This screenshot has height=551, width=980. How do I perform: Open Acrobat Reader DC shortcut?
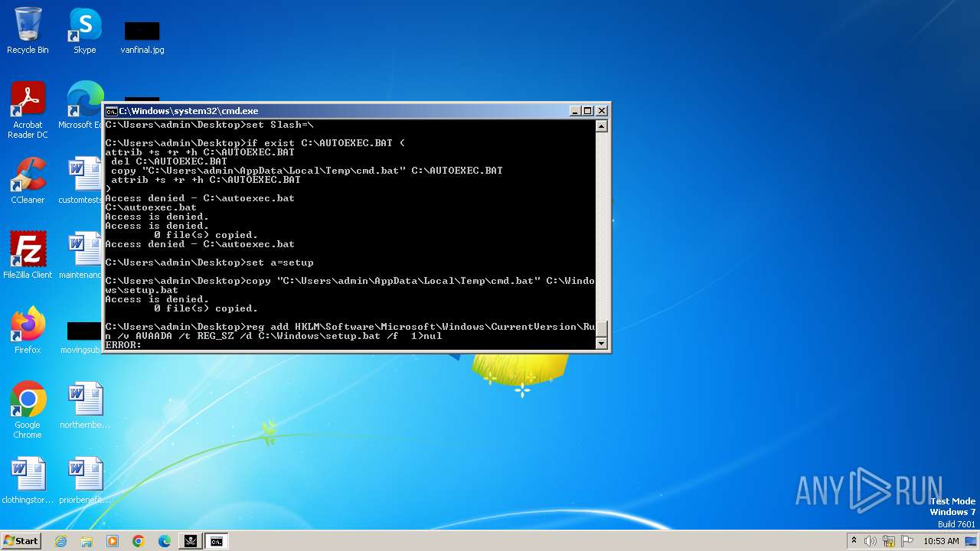pyautogui.click(x=28, y=110)
